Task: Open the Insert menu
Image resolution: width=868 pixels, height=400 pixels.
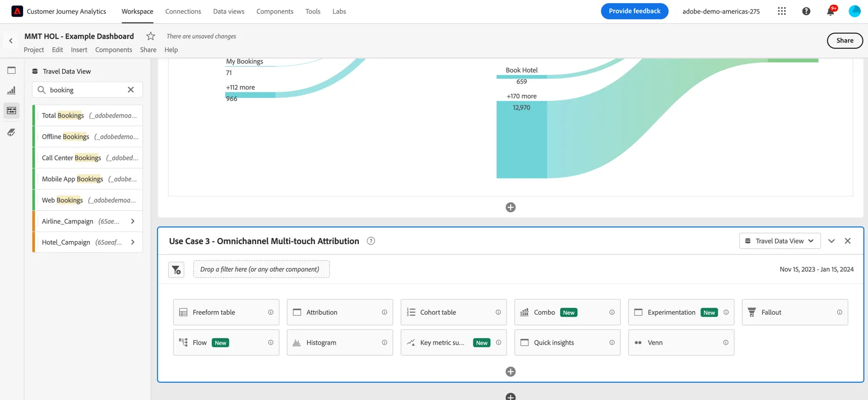Action: (x=79, y=50)
